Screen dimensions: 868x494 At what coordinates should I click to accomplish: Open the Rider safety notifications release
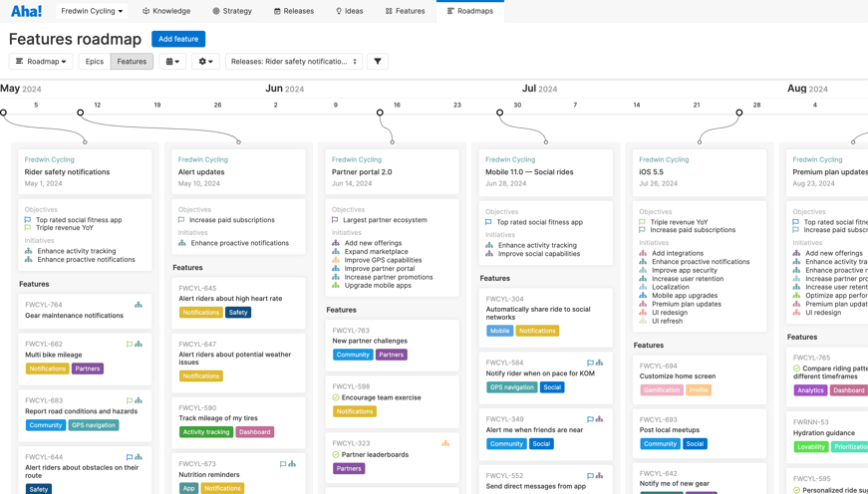tap(67, 172)
